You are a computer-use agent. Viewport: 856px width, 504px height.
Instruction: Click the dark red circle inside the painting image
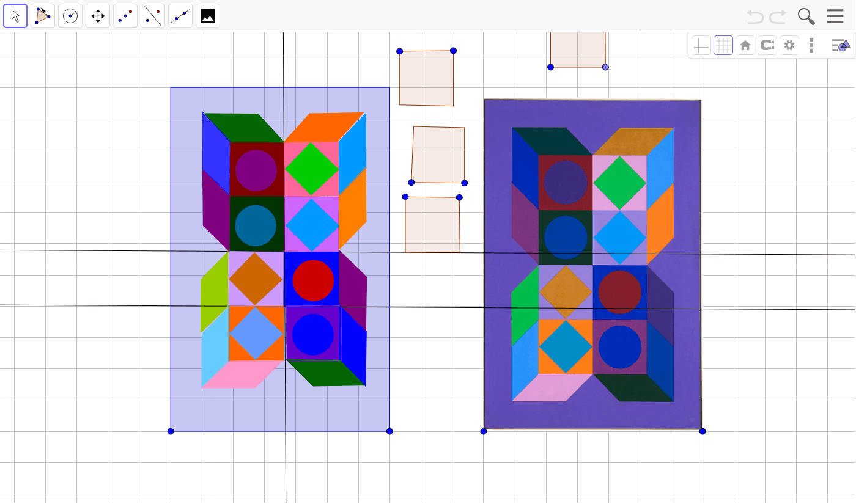619,293
